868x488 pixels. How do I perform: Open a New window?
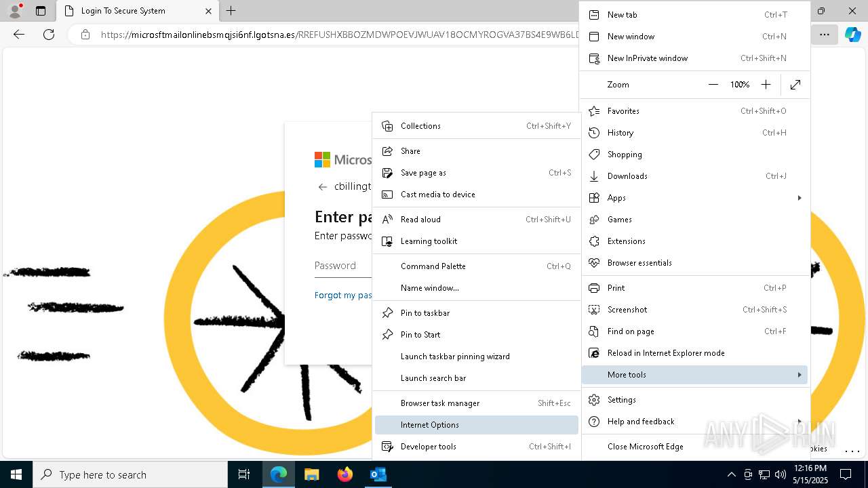(x=694, y=37)
